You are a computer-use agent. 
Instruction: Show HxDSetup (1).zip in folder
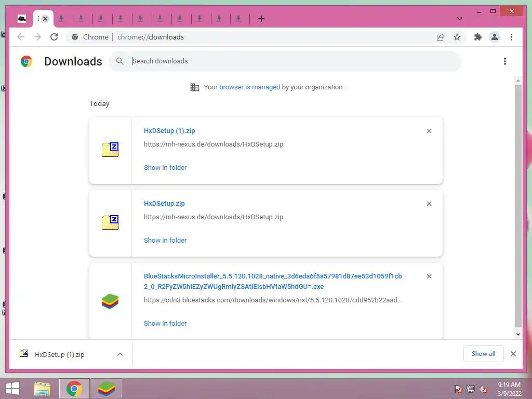(165, 168)
